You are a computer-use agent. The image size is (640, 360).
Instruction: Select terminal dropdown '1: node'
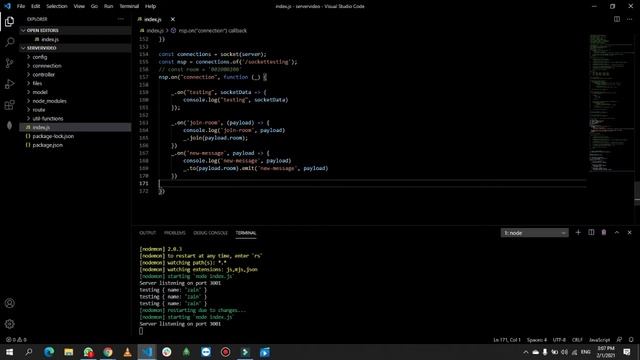click(x=534, y=233)
